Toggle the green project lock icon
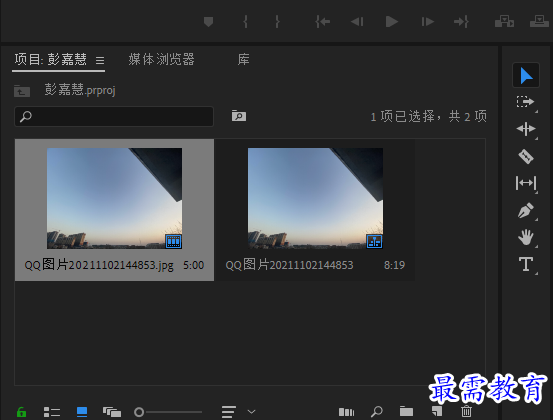 point(21,412)
